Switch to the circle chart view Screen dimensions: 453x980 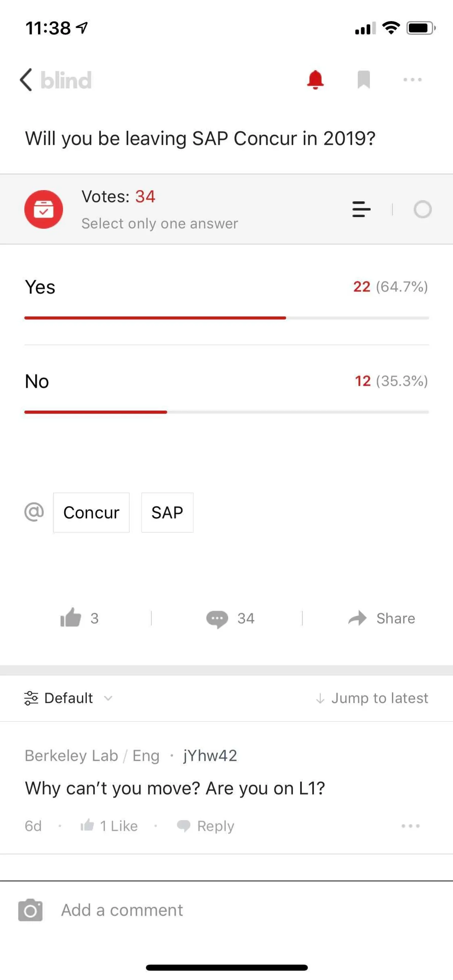[x=422, y=209]
